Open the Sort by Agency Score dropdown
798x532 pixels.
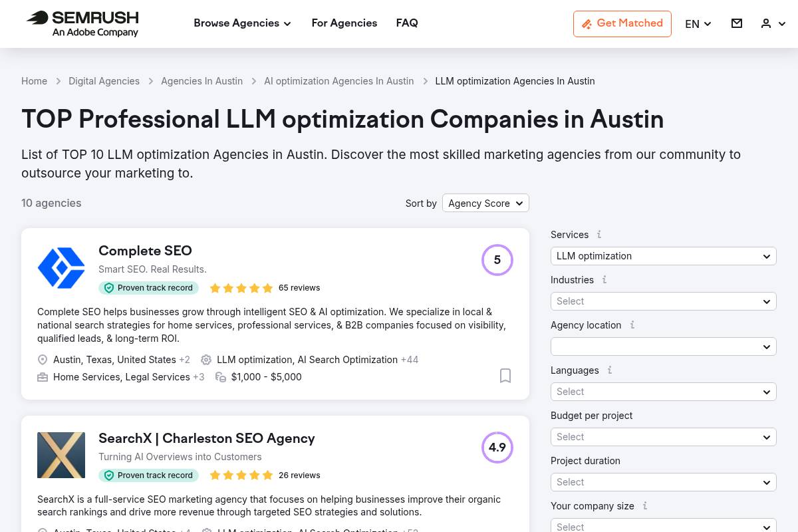(x=485, y=203)
